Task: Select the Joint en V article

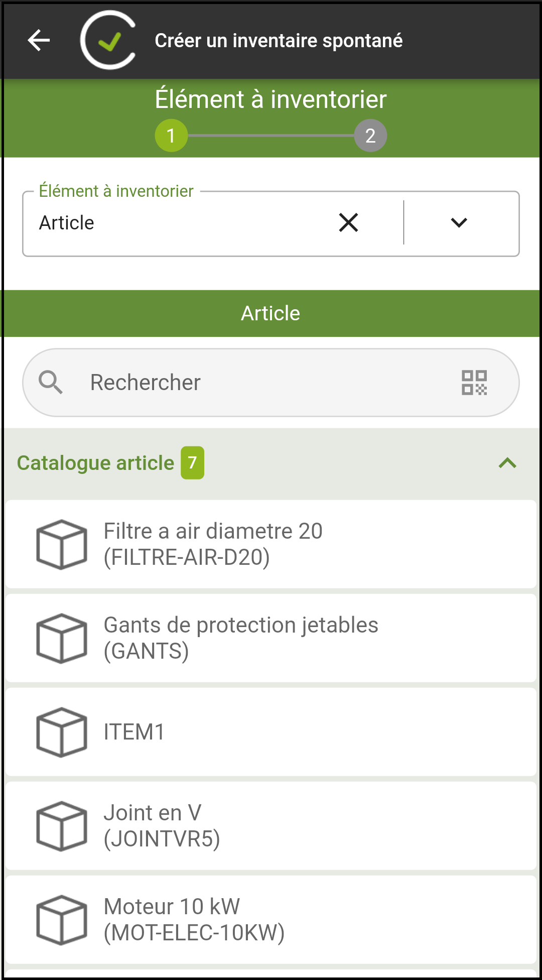Action: pyautogui.click(x=271, y=826)
